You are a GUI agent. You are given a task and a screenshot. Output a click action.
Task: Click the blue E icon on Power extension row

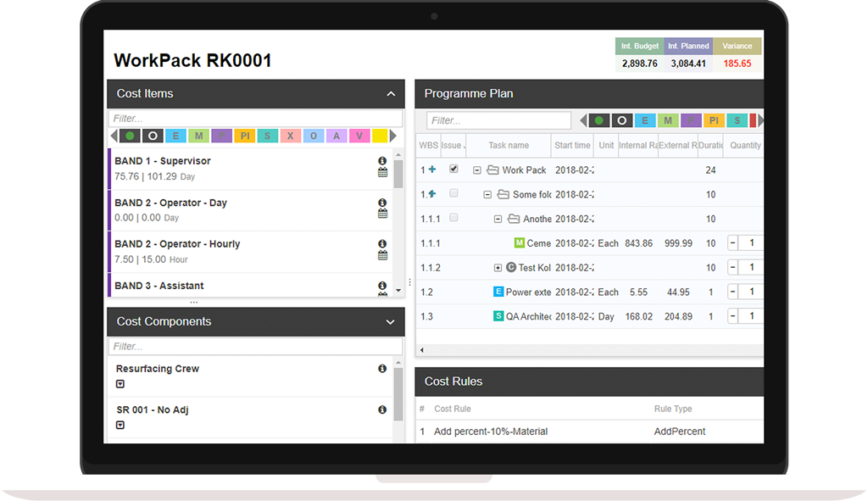498,291
